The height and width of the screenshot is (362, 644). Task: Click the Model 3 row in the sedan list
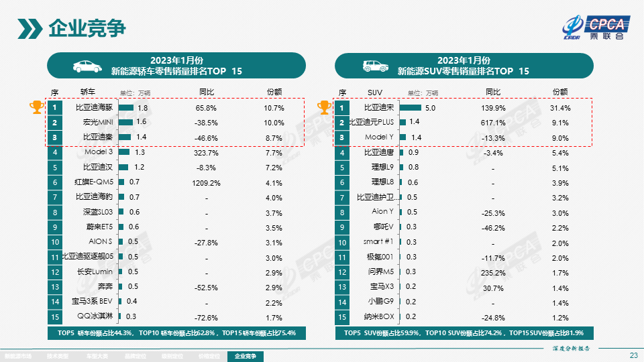176,152
